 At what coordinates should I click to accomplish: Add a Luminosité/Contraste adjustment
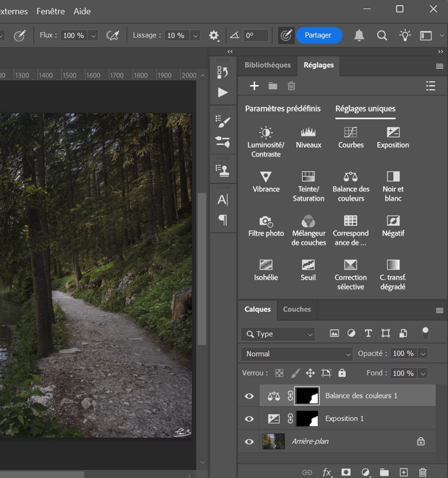point(266,141)
